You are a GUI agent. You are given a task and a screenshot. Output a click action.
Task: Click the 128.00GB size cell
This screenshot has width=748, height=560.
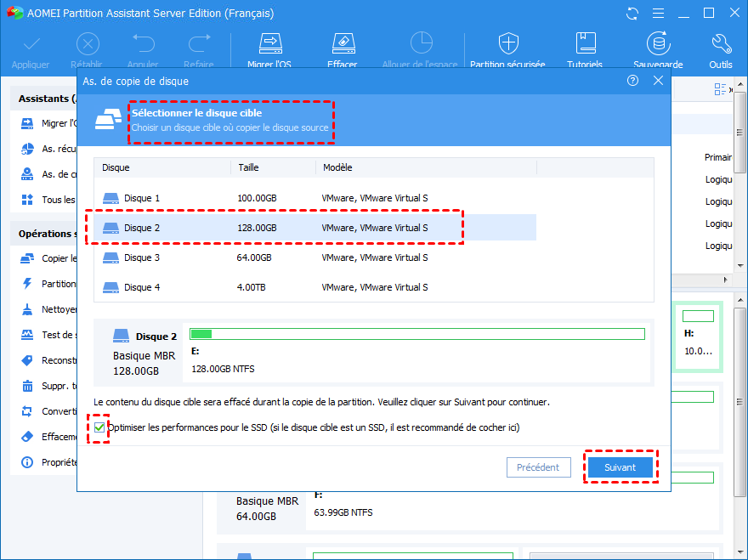(x=257, y=228)
